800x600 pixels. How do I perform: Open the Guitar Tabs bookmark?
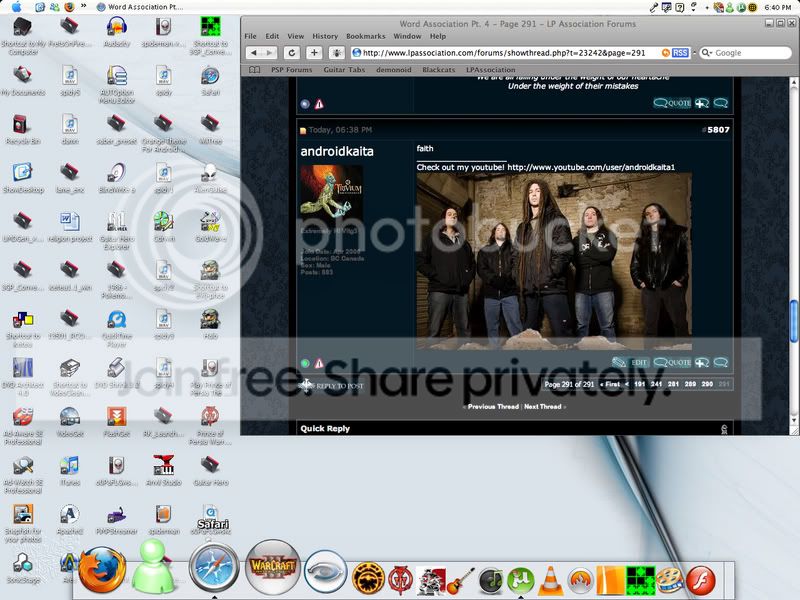pos(343,70)
